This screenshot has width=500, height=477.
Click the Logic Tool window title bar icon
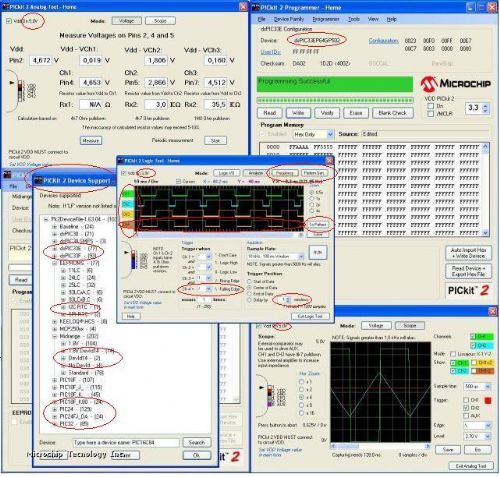coord(120,161)
